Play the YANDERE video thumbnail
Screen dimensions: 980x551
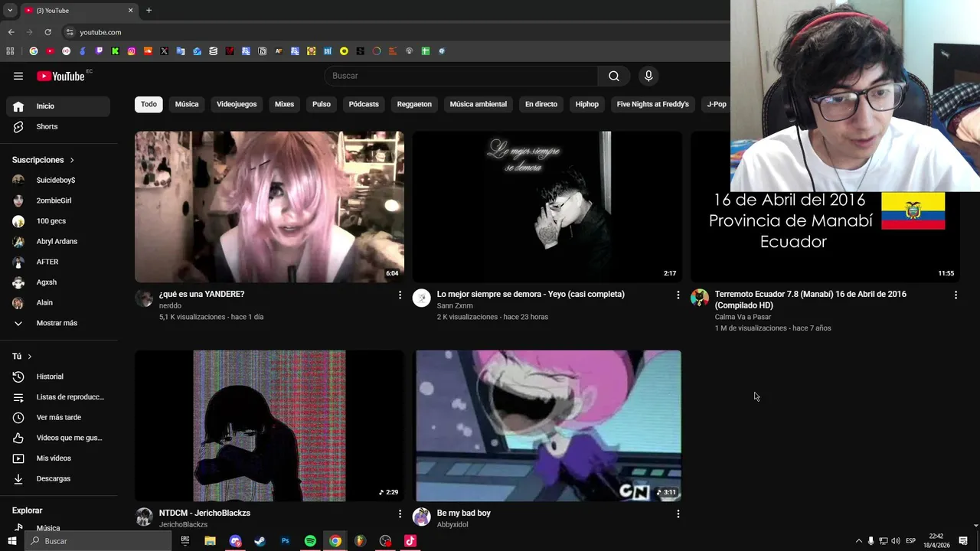269,207
